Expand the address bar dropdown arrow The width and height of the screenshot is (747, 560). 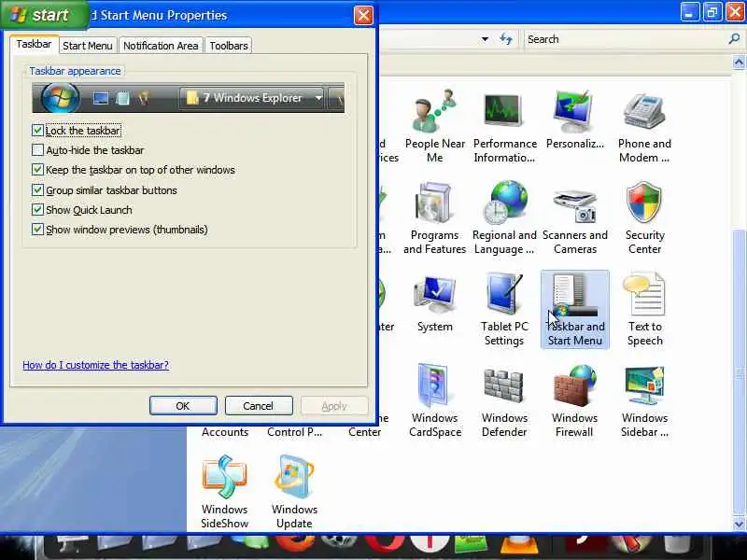click(485, 39)
